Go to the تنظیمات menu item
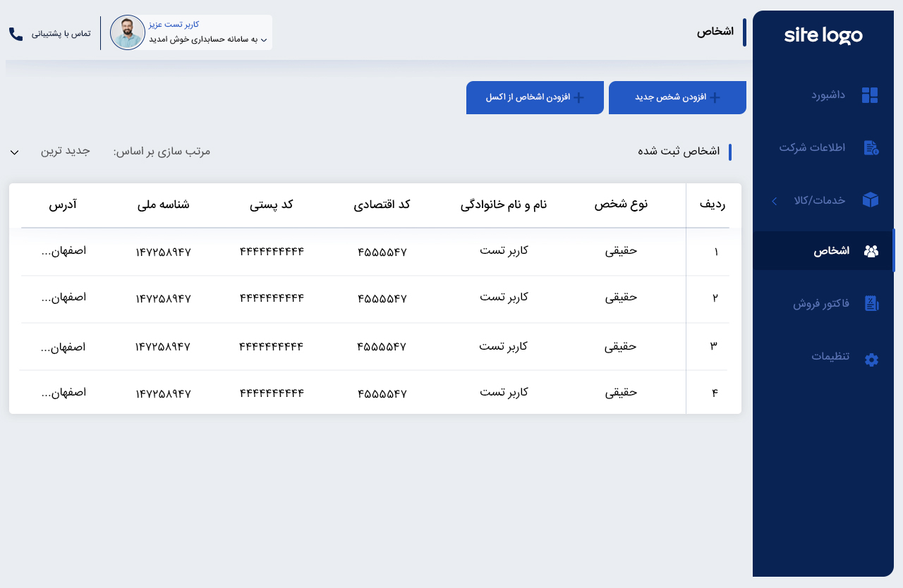This screenshot has height=588, width=903. pos(830,356)
